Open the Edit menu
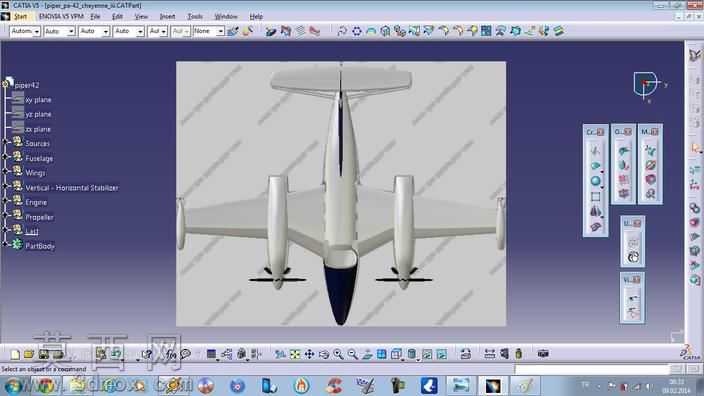 click(x=117, y=17)
